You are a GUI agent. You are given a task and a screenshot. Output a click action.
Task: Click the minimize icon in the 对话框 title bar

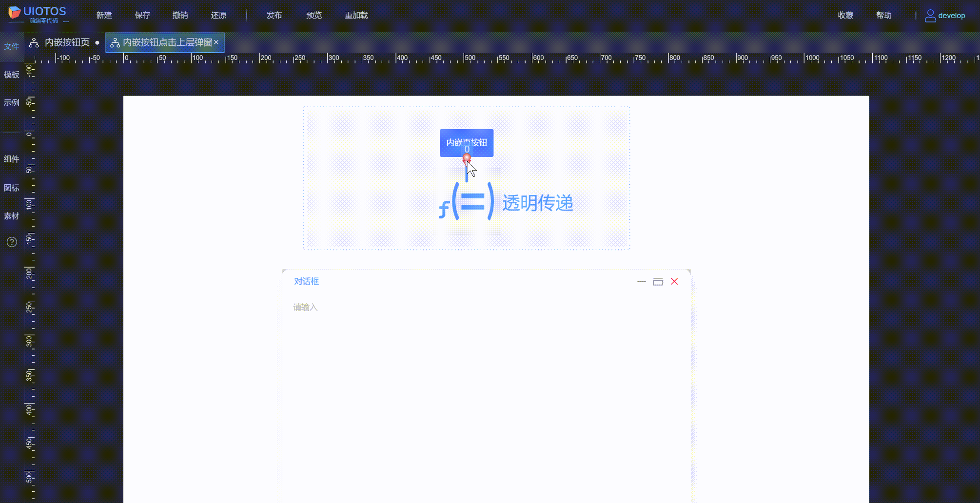click(641, 282)
